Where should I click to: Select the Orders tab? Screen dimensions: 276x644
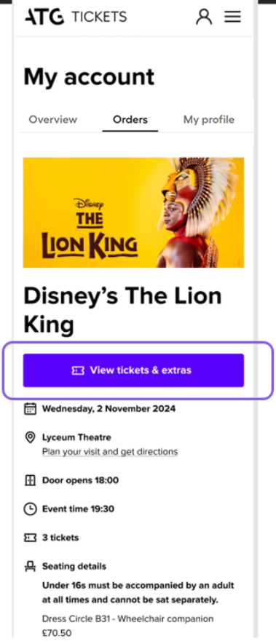pos(130,119)
